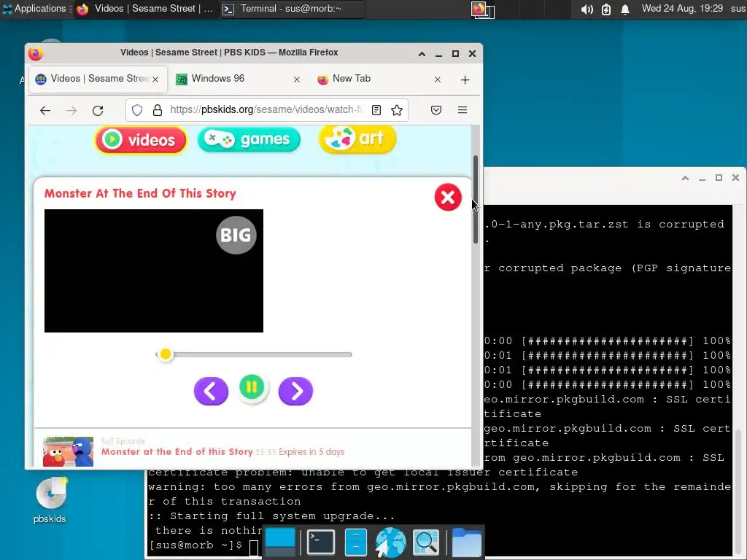Skip to next video with purple arrow
Image resolution: width=747 pixels, height=560 pixels.
[x=295, y=391]
